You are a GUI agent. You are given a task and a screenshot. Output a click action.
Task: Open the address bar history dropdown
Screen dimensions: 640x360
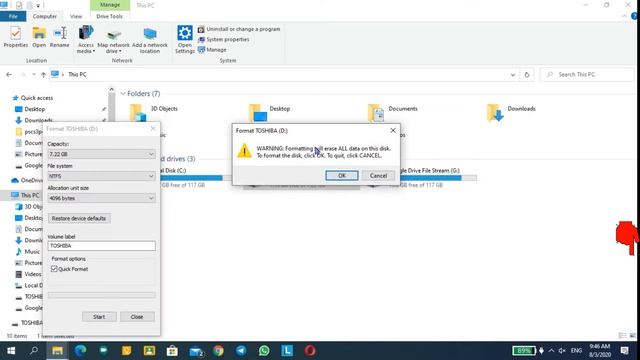pyautogui.click(x=513, y=75)
